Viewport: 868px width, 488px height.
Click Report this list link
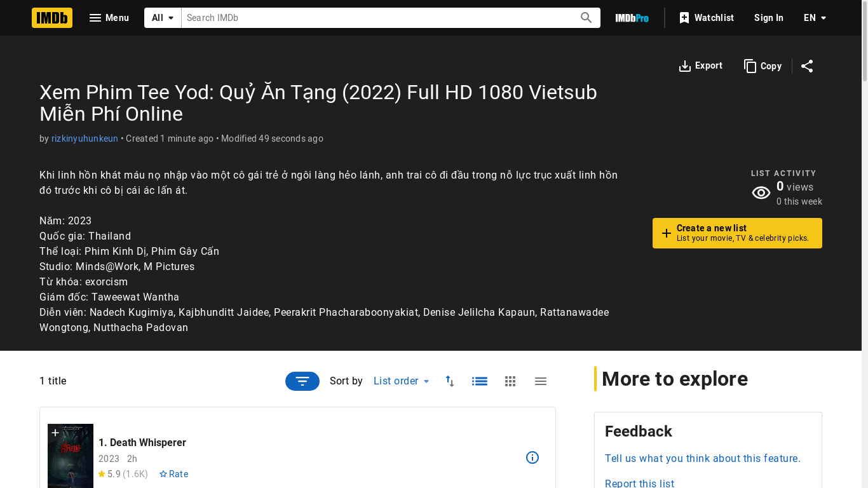(x=639, y=484)
